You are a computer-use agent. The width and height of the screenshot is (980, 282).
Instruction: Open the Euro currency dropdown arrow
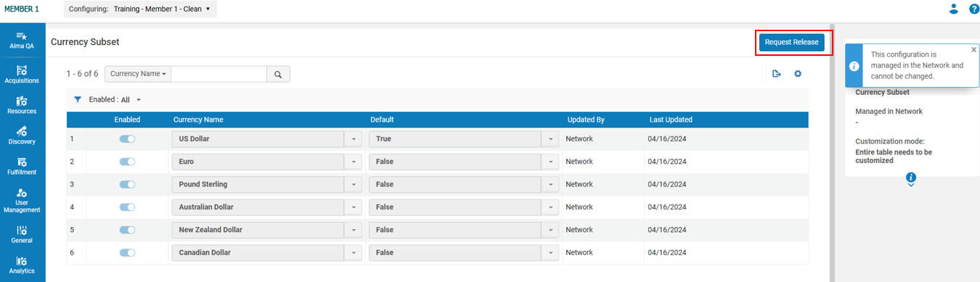pos(353,162)
